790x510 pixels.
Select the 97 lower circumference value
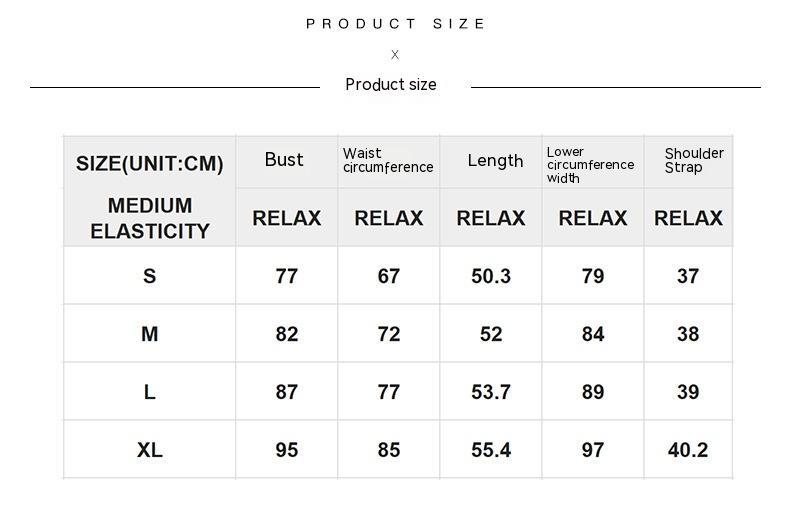pos(593,450)
